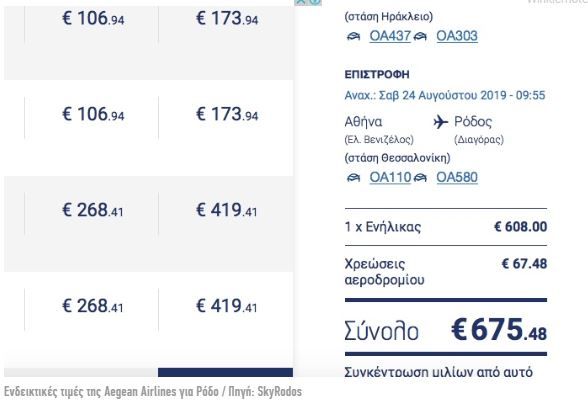Select the first € 173.94 fare
The image size is (588, 412).
[x=227, y=18]
